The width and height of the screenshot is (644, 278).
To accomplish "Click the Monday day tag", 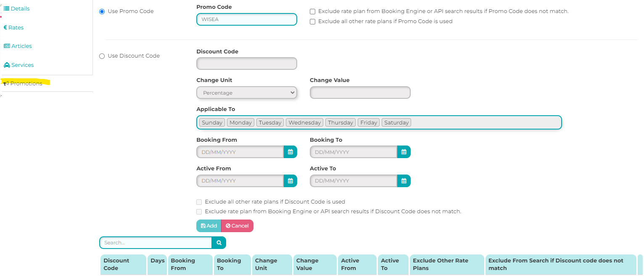I will coord(240,122).
